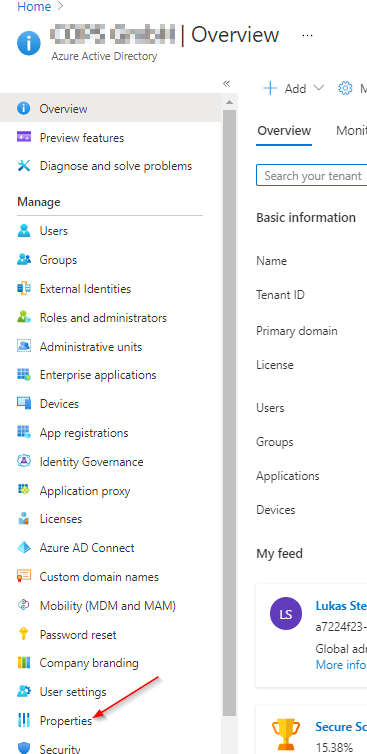367x754 pixels.
Task: Open the Lukas user name link
Action: (x=341, y=605)
